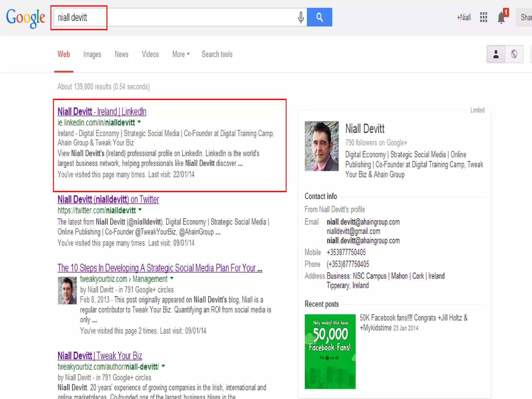The height and width of the screenshot is (399, 532).
Task: Click the microphone voice search icon
Action: [301, 17]
